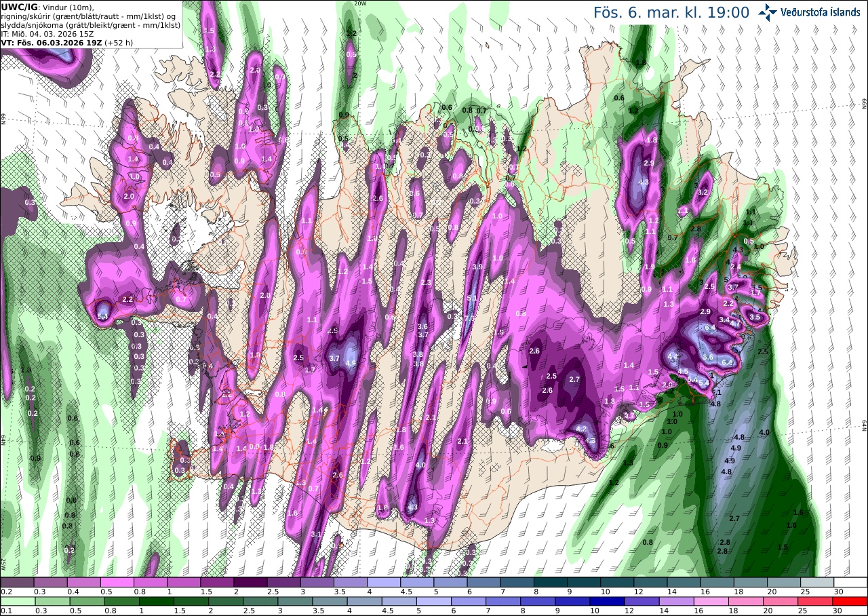Click upper legend swatch between 14 and 16
The width and height of the screenshot is (868, 616).
[684, 582]
